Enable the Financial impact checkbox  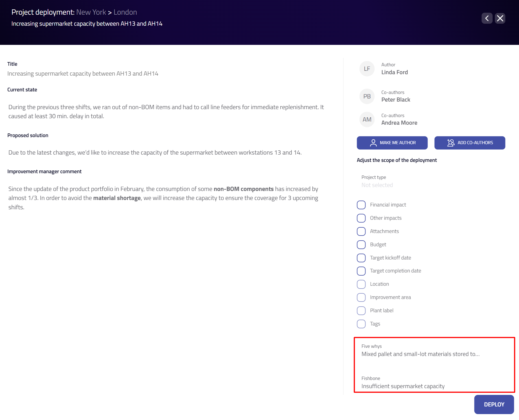pos(361,205)
